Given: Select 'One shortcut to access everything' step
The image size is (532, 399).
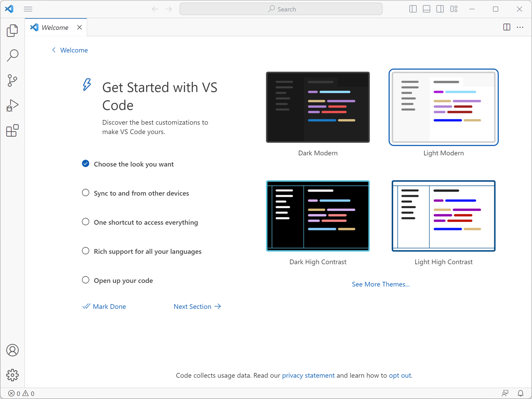Looking at the screenshot, I should click(140, 222).
